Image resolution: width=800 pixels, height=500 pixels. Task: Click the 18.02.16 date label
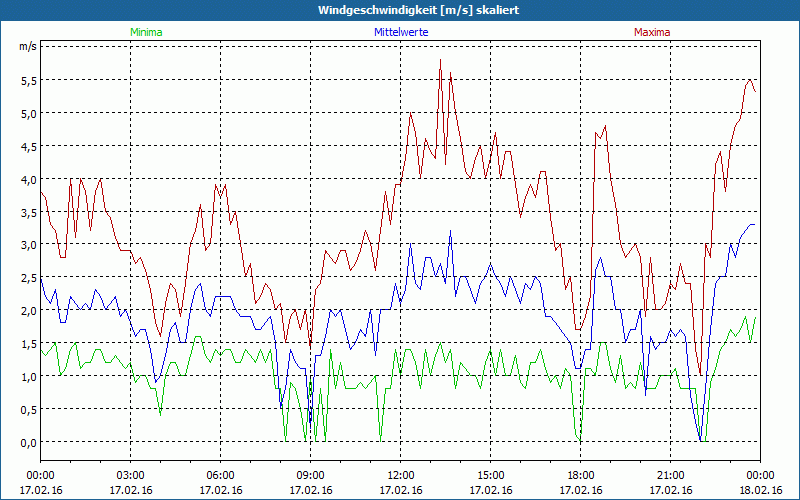(760, 490)
